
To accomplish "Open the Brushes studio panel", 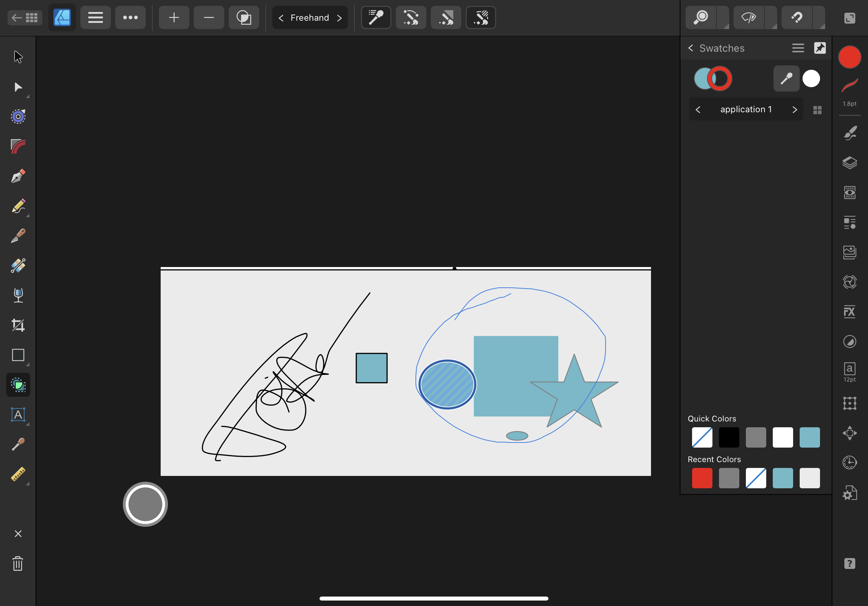I will tap(850, 133).
